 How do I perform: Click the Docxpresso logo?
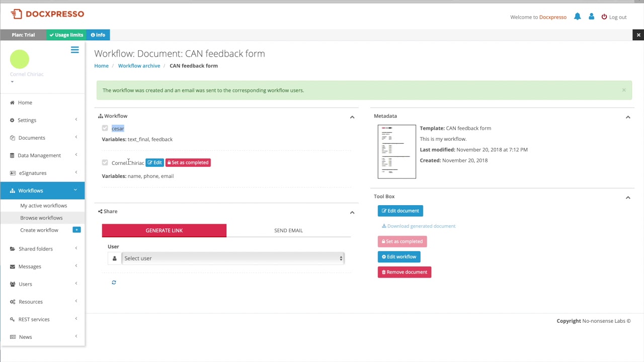[47, 14]
